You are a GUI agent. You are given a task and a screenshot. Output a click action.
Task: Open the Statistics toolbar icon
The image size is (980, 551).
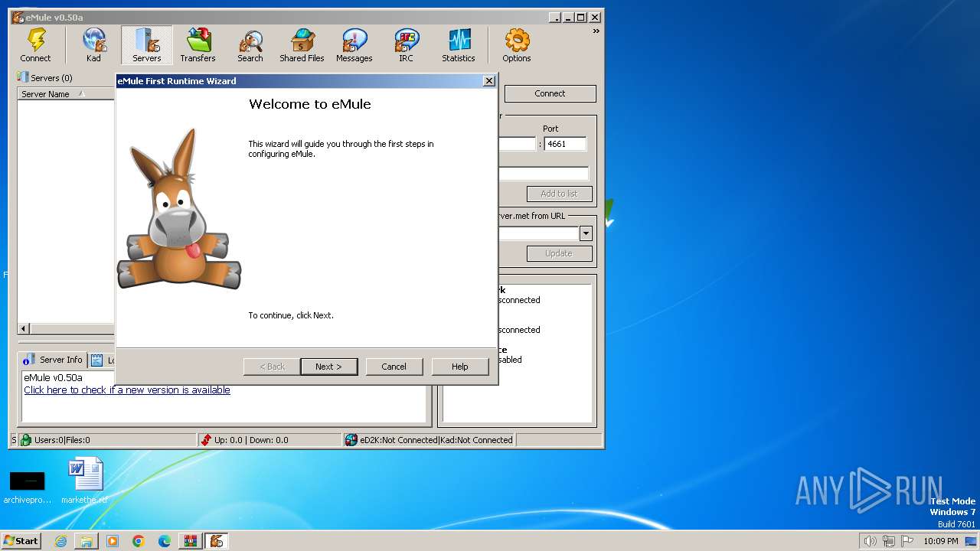pyautogui.click(x=458, y=45)
